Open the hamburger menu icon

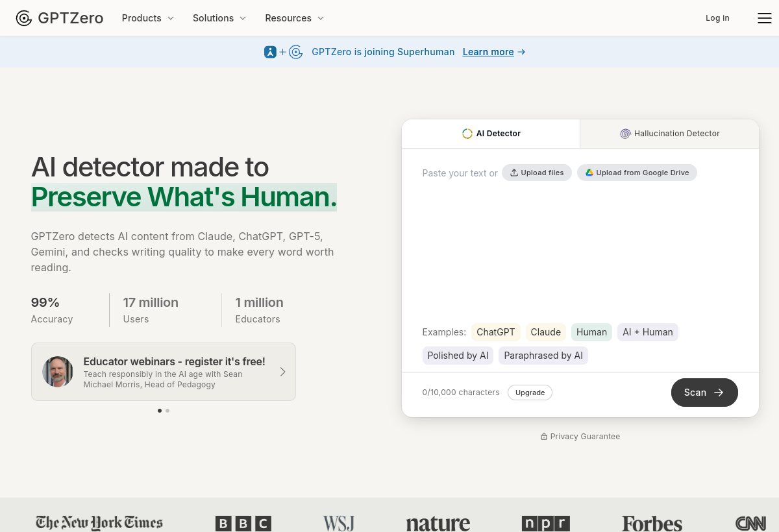[x=765, y=18]
